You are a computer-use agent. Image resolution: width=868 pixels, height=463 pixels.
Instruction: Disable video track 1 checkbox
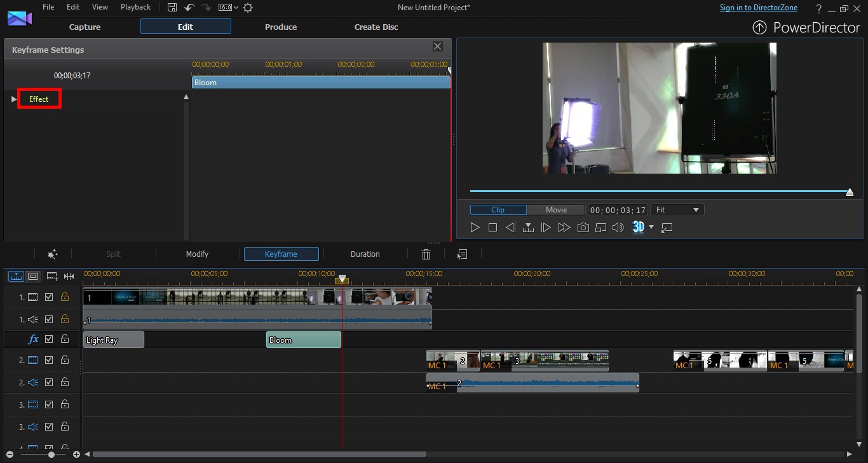49,296
